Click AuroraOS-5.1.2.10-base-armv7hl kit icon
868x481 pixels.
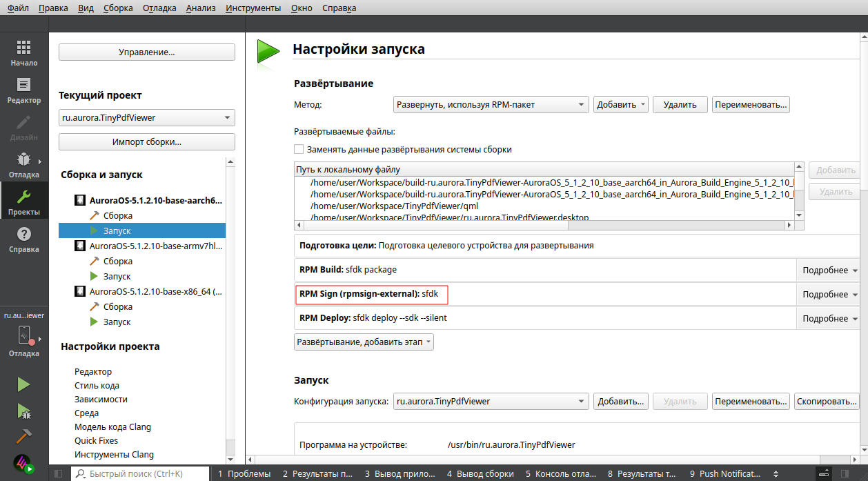80,246
